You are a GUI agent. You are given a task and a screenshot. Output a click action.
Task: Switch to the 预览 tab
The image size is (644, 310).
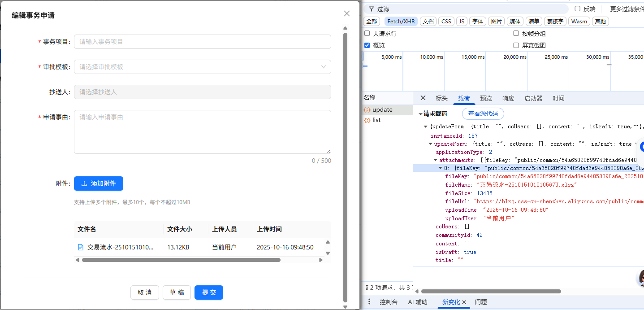click(x=486, y=98)
